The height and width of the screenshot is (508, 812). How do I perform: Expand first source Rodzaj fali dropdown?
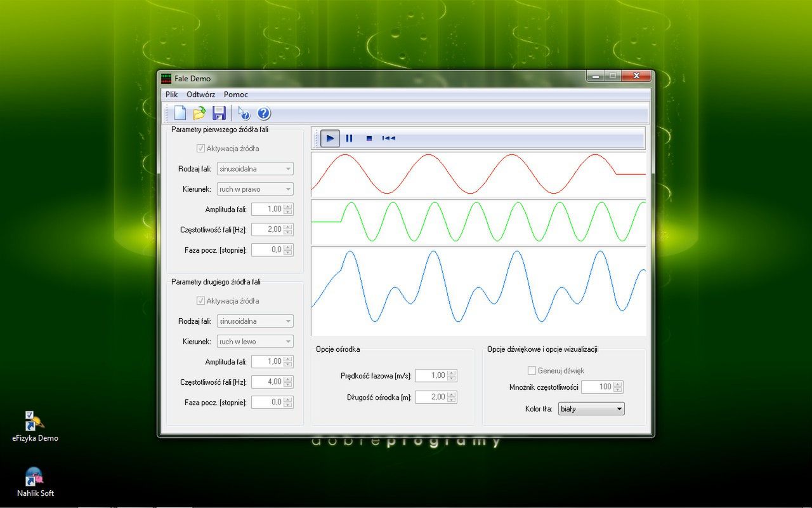pyautogui.click(x=255, y=169)
